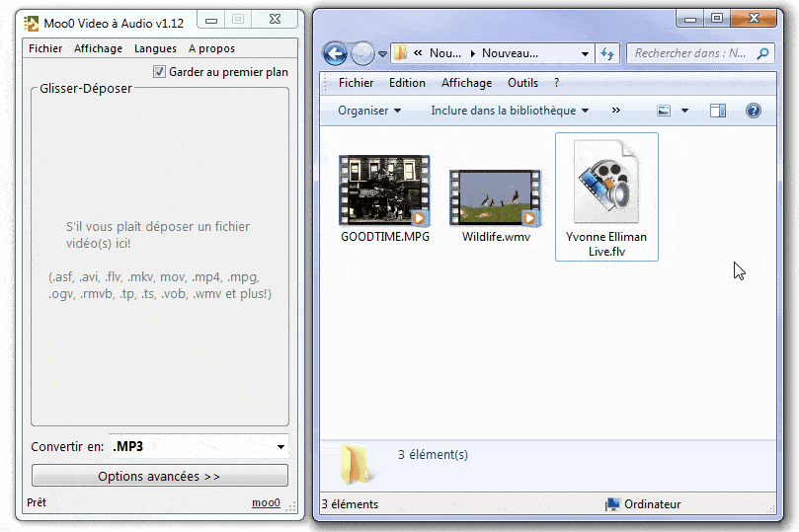Open the view options dropdown arrow

click(684, 111)
